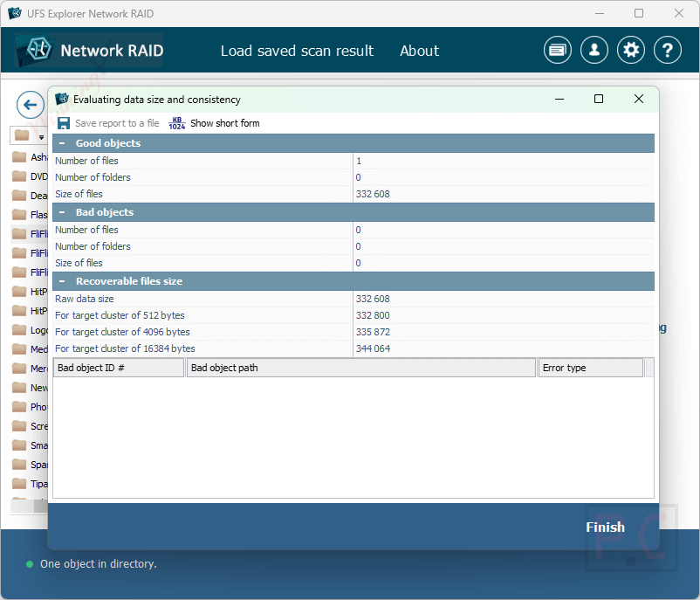The image size is (700, 600).
Task: Click the value 335 872
Action: (373, 332)
